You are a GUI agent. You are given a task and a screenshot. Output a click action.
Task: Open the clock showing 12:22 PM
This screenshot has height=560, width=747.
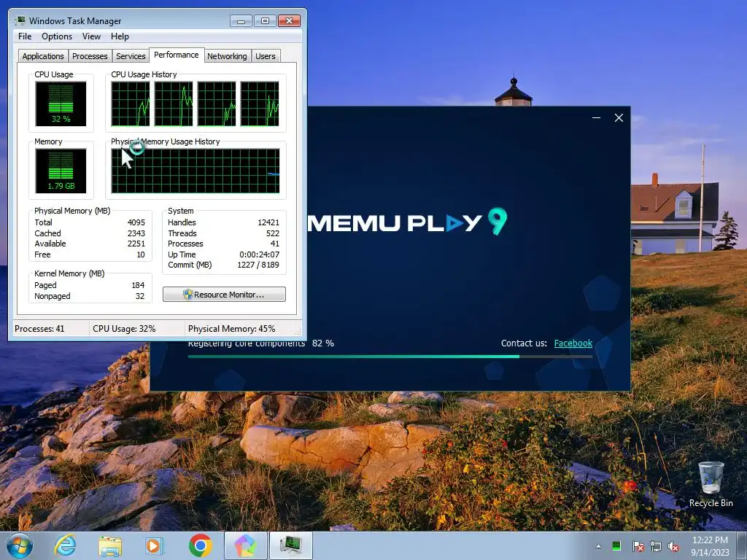point(710,545)
